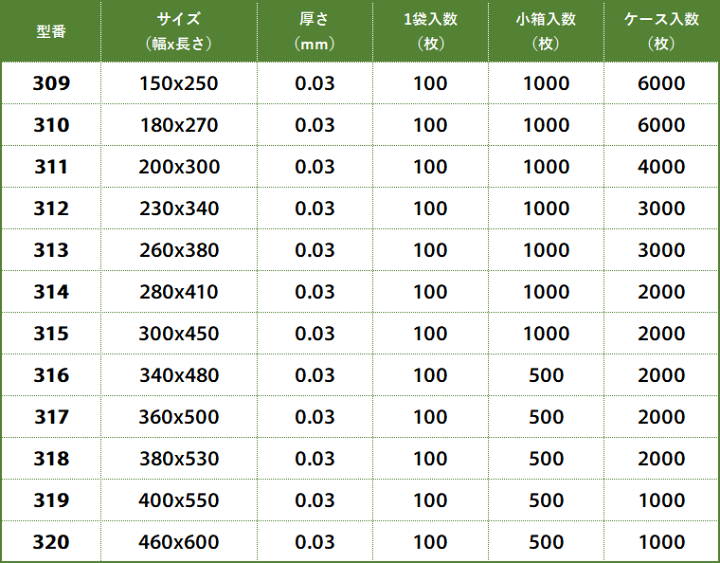Click case quantity 6000 in row 309
Screen dimensions: 720x563
click(661, 83)
